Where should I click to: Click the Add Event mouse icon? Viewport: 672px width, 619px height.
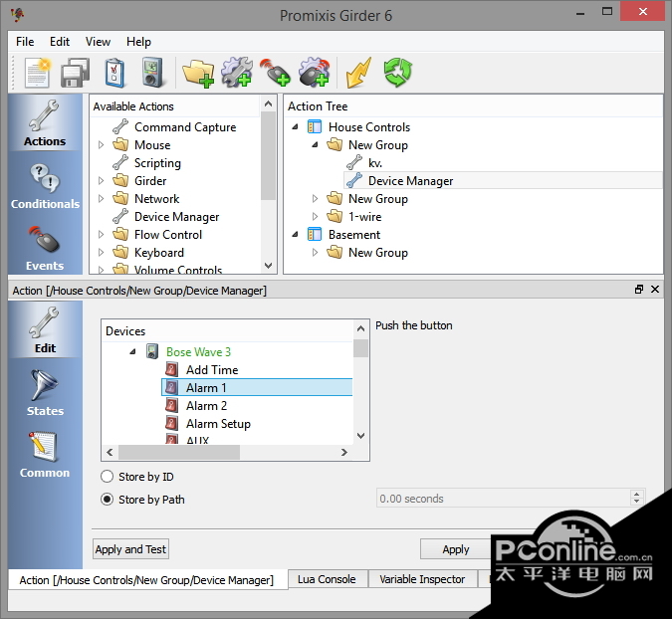coord(275,72)
